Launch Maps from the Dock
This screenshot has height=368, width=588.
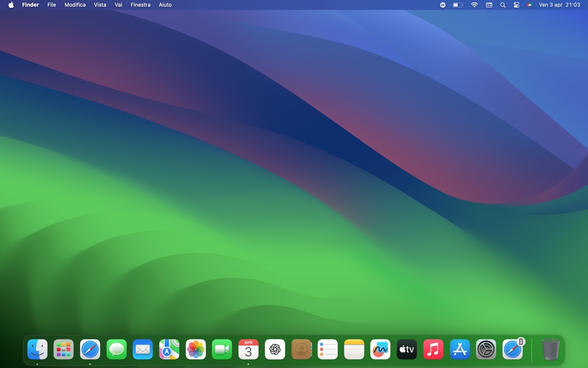pos(169,349)
